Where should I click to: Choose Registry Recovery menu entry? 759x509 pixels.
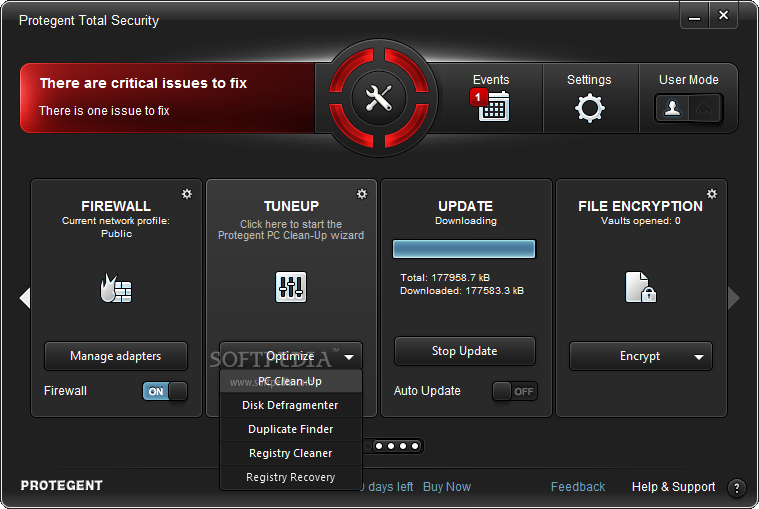290,477
